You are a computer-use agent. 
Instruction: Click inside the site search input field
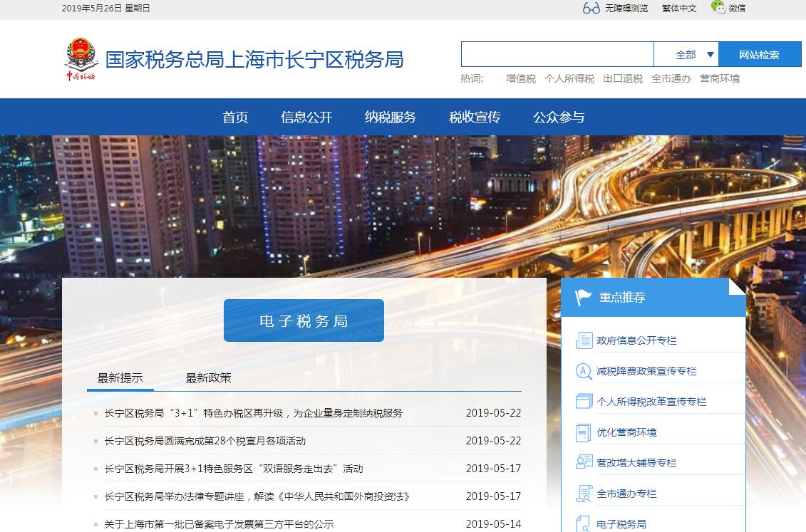tap(557, 55)
